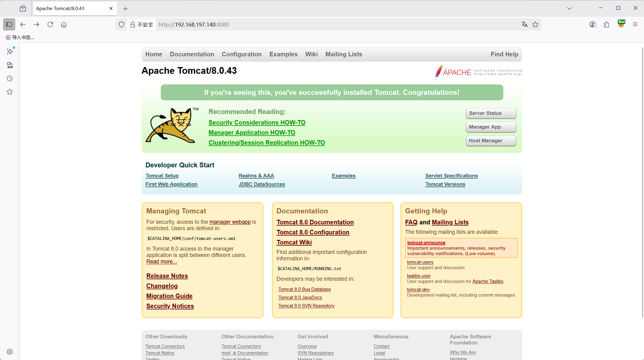Open Security Considerations HOW-TO link
Image resolution: width=644 pixels, height=360 pixels.
click(x=257, y=123)
